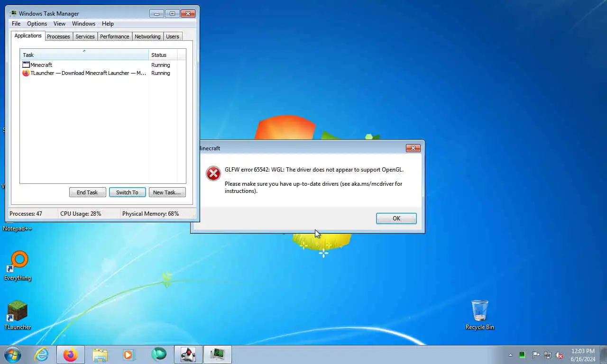Click the End Task button

point(87,192)
